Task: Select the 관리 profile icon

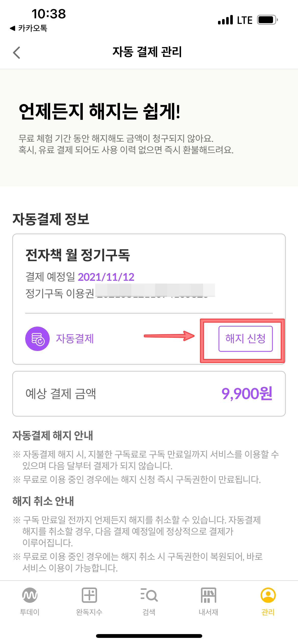Action: pos(268,595)
